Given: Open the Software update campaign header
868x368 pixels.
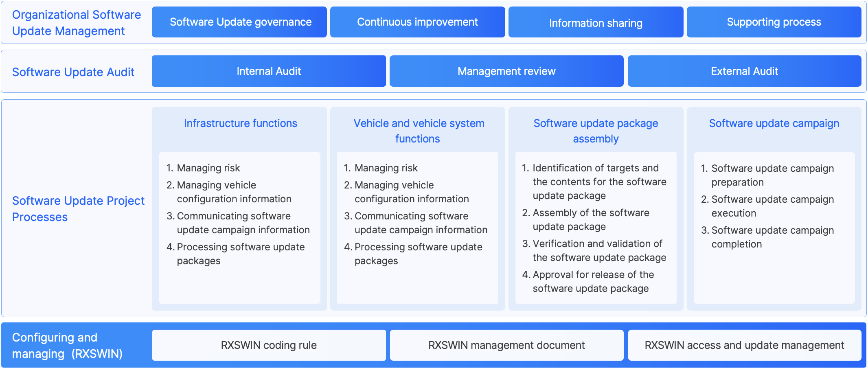Looking at the screenshot, I should coord(774,123).
